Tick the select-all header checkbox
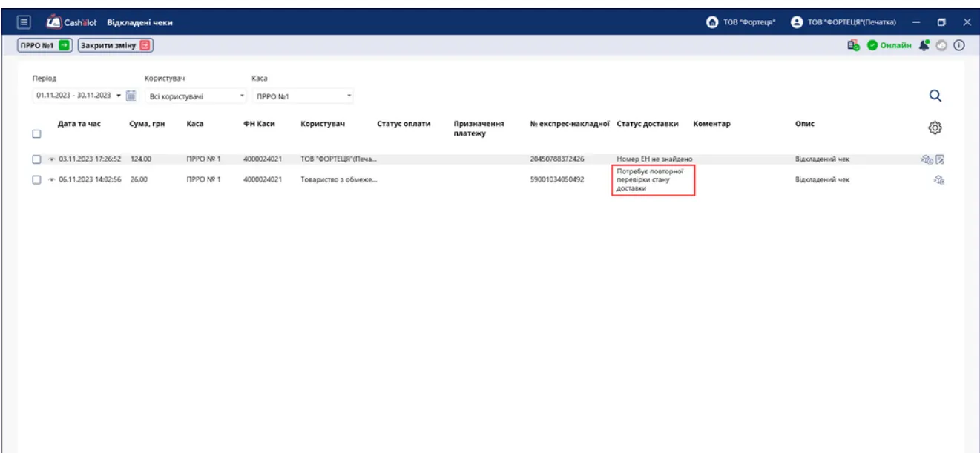The height and width of the screenshot is (453, 980). click(x=36, y=134)
